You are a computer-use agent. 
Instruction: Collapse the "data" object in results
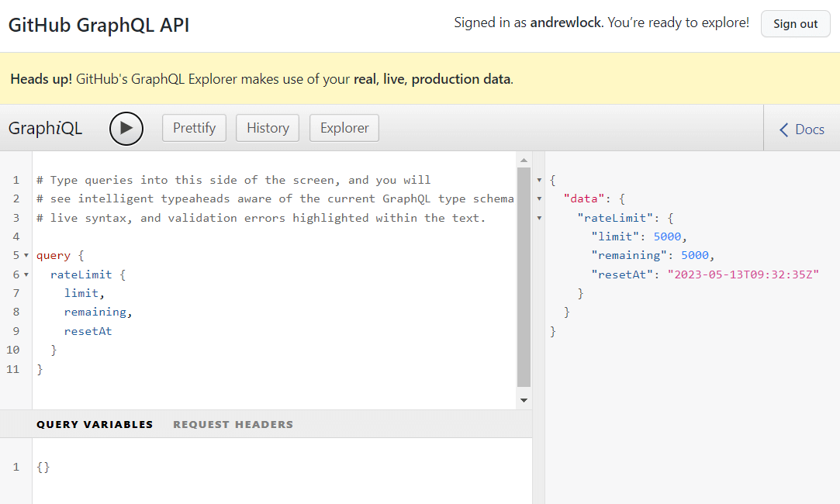[x=540, y=198]
